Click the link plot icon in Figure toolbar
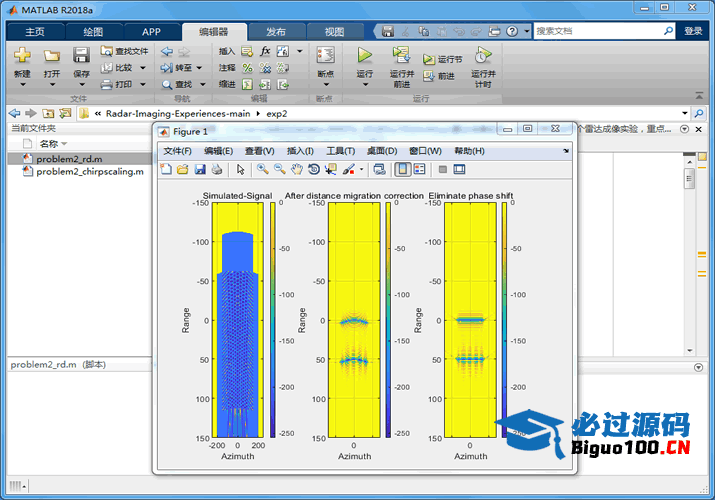The image size is (715, 500). [x=379, y=170]
